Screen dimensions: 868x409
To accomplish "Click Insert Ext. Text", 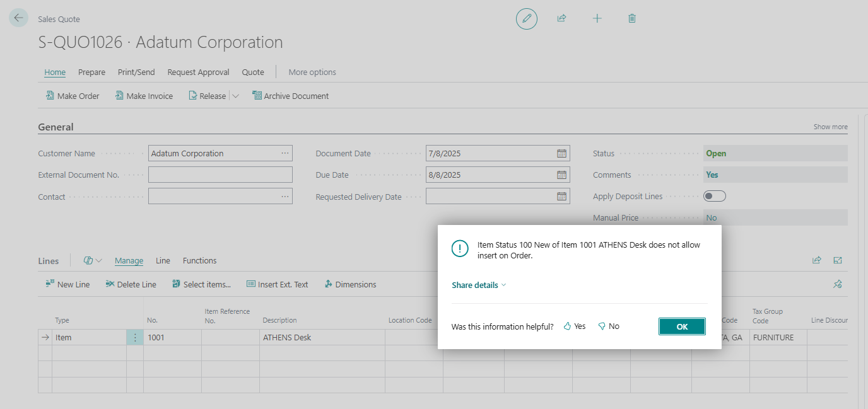I will coord(277,284).
